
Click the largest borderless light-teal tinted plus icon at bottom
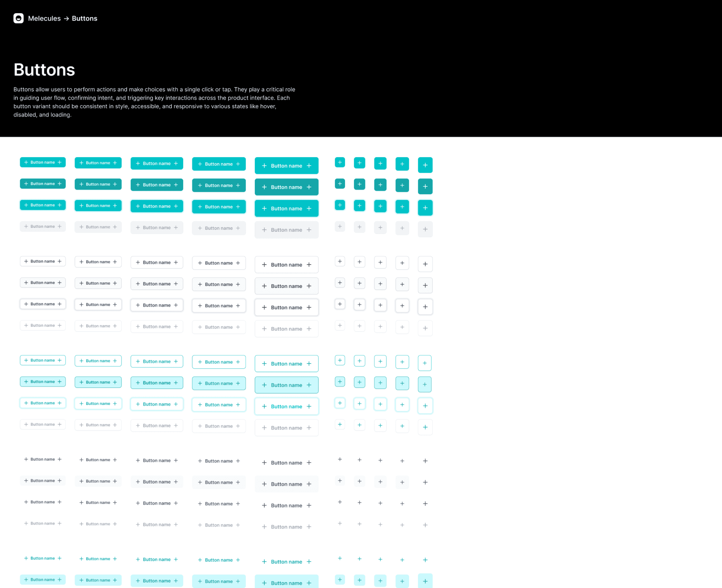(425, 581)
